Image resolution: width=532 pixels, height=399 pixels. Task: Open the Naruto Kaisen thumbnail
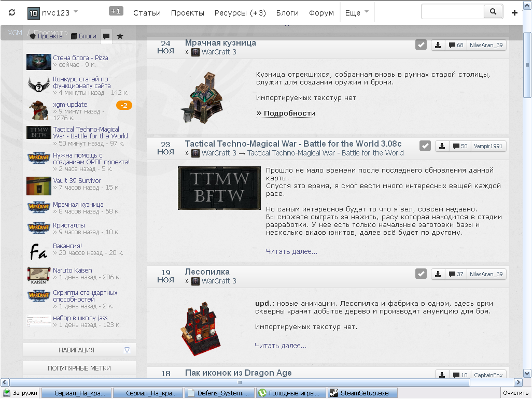tap(39, 275)
